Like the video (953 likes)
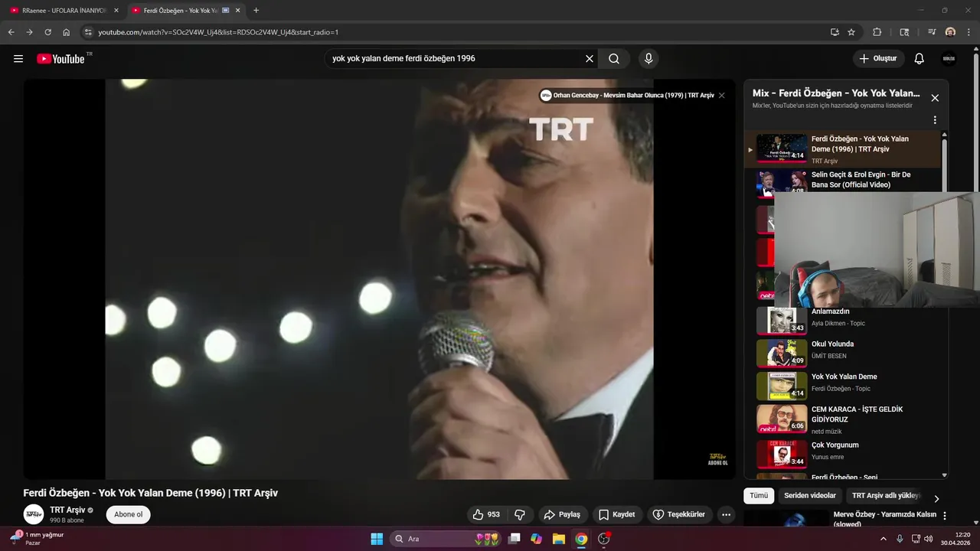Viewport: 980px width, 551px height. pyautogui.click(x=487, y=514)
